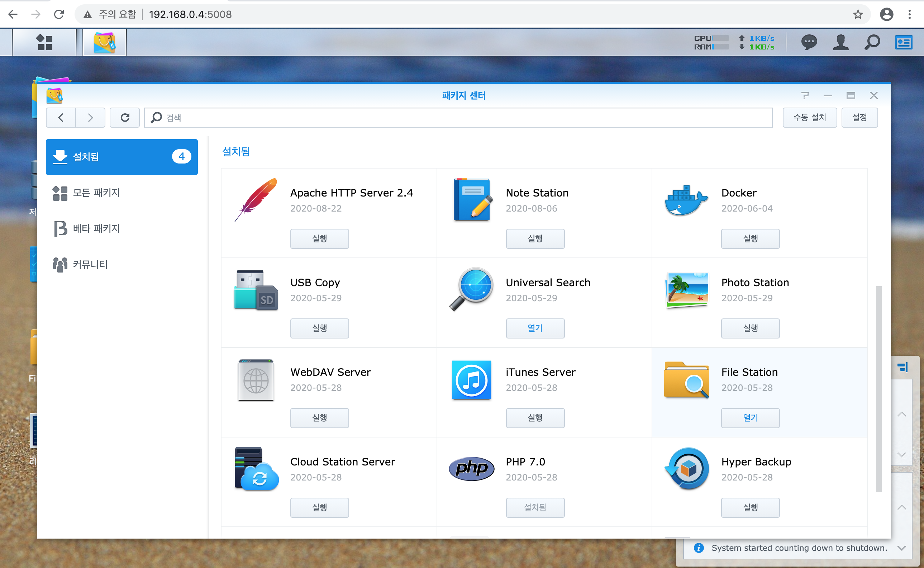
Task: Select the 모든 패키지 sidebar tab
Action: 96,193
